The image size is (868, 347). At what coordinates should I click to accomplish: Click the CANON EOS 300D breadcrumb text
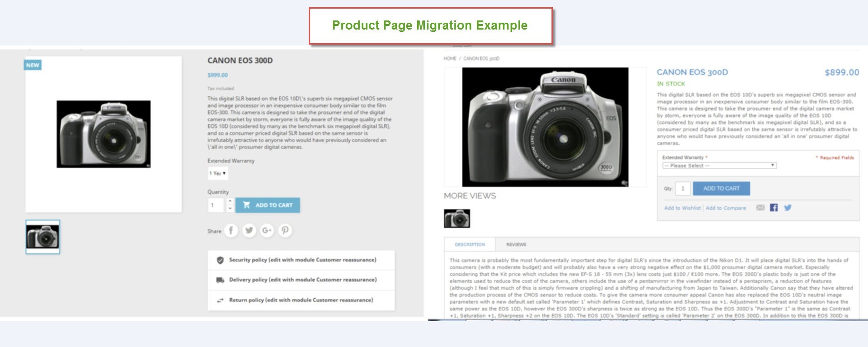(481, 59)
